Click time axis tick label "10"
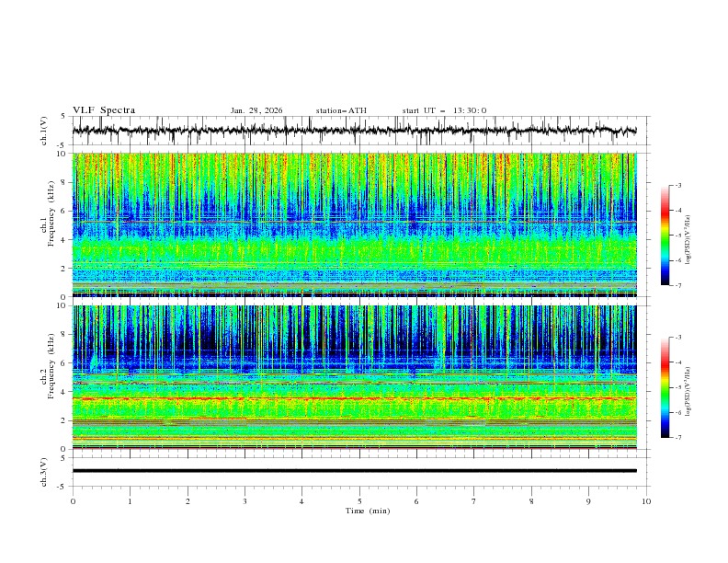 (x=646, y=501)
